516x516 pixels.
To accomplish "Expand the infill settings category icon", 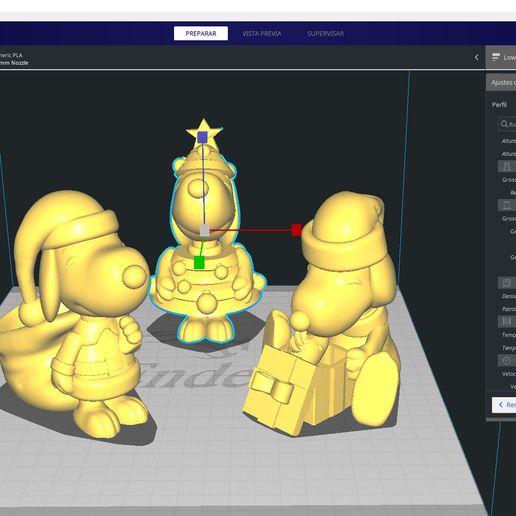I will coord(507,283).
